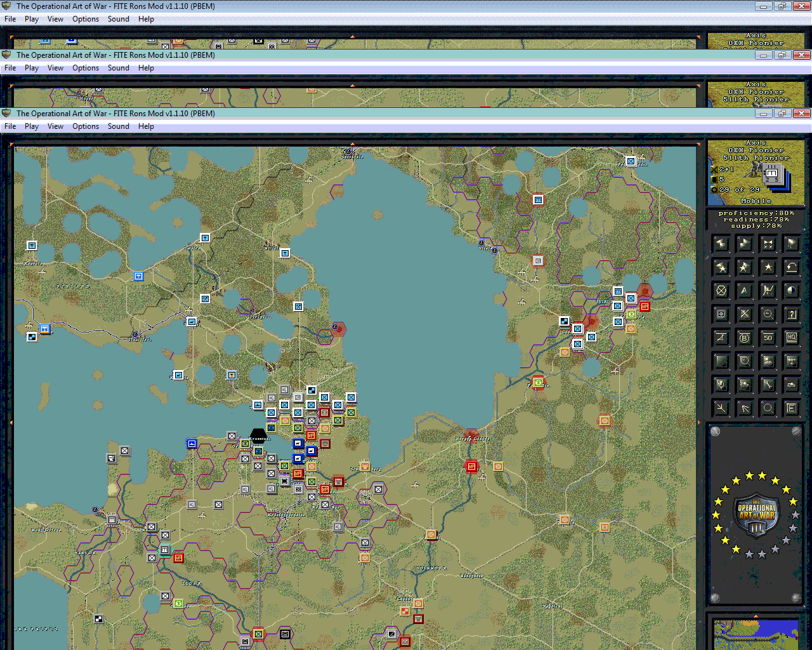Image resolution: width=812 pixels, height=650 pixels.
Task: Open Play menu in the rearmost window
Action: [x=32, y=19]
